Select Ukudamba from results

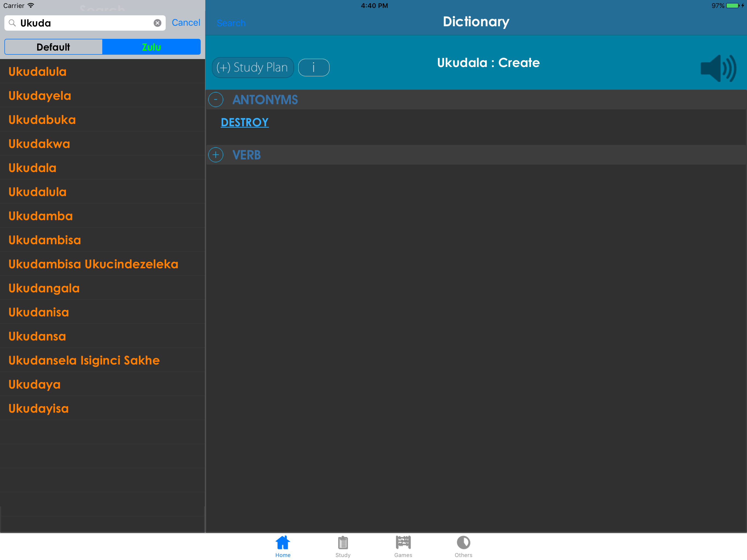[102, 216]
